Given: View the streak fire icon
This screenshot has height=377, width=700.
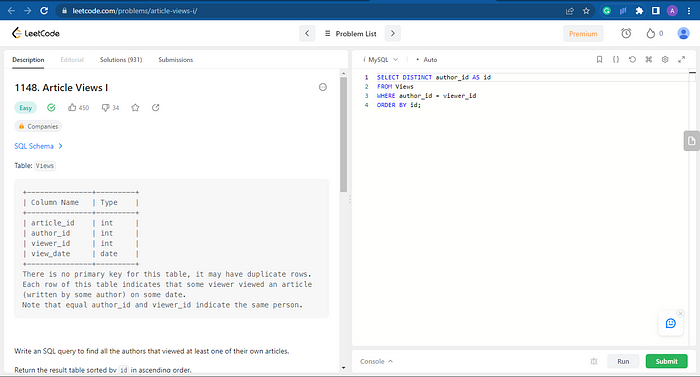Looking at the screenshot, I should pyautogui.click(x=650, y=34).
